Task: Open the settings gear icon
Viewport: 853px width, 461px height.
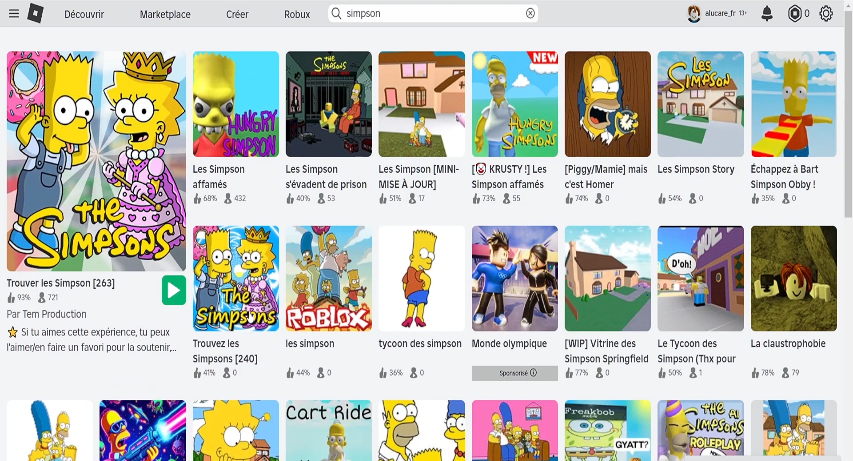Action: [826, 14]
